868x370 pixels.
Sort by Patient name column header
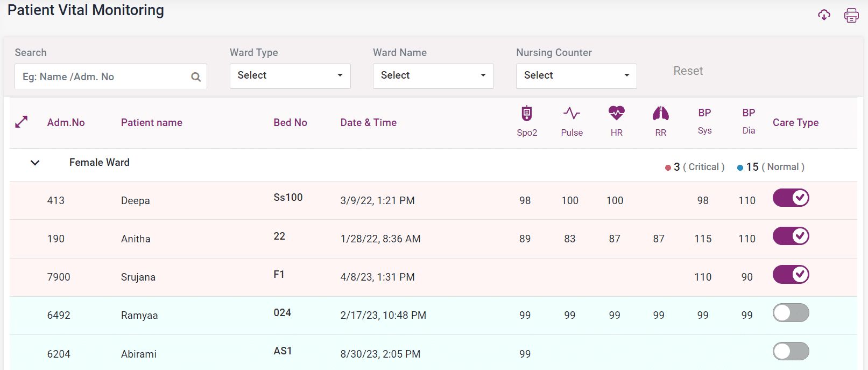tap(151, 123)
